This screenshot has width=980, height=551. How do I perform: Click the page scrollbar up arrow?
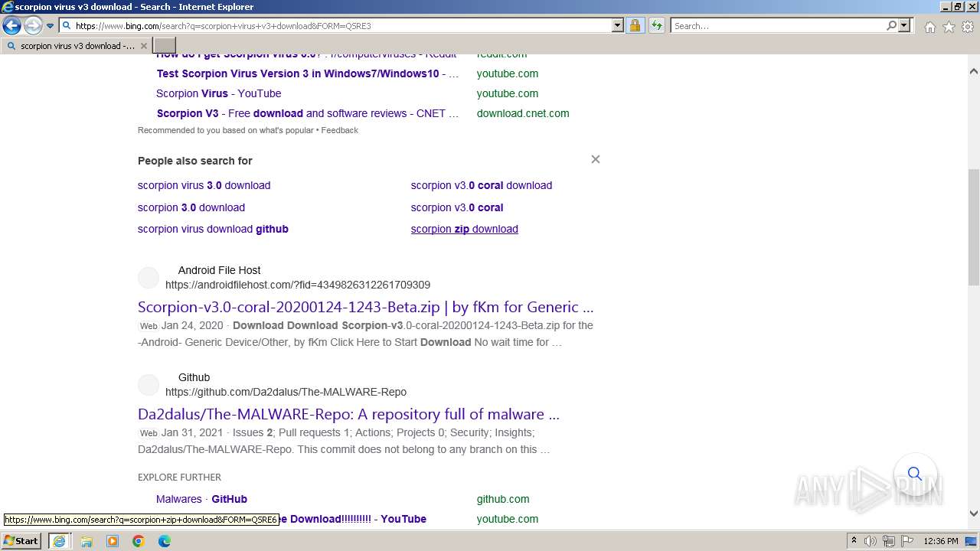[973, 71]
